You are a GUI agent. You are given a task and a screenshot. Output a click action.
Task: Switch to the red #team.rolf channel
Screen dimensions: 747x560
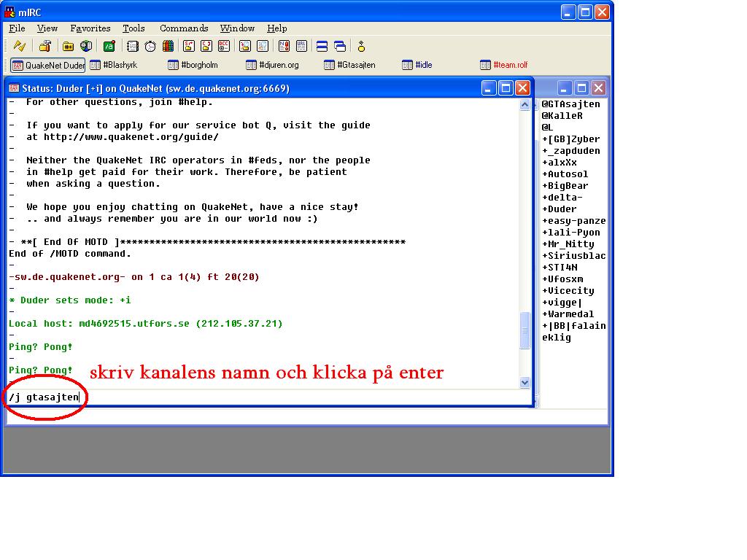[504, 65]
